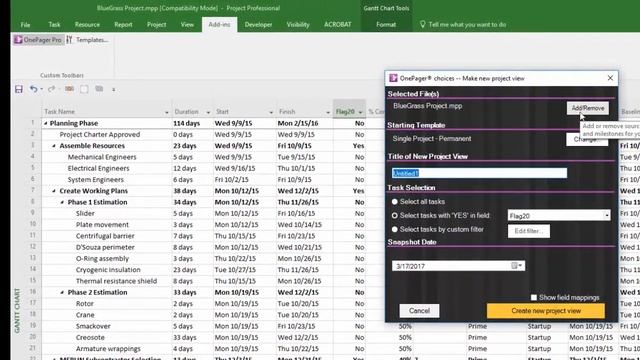The height and width of the screenshot is (360, 640).
Task: Select the 'Cryogenic insulation' task name
Action: pyautogui.click(x=108, y=270)
